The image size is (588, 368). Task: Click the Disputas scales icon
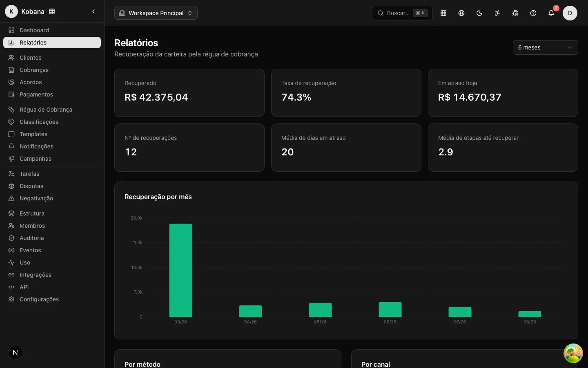tap(11, 186)
